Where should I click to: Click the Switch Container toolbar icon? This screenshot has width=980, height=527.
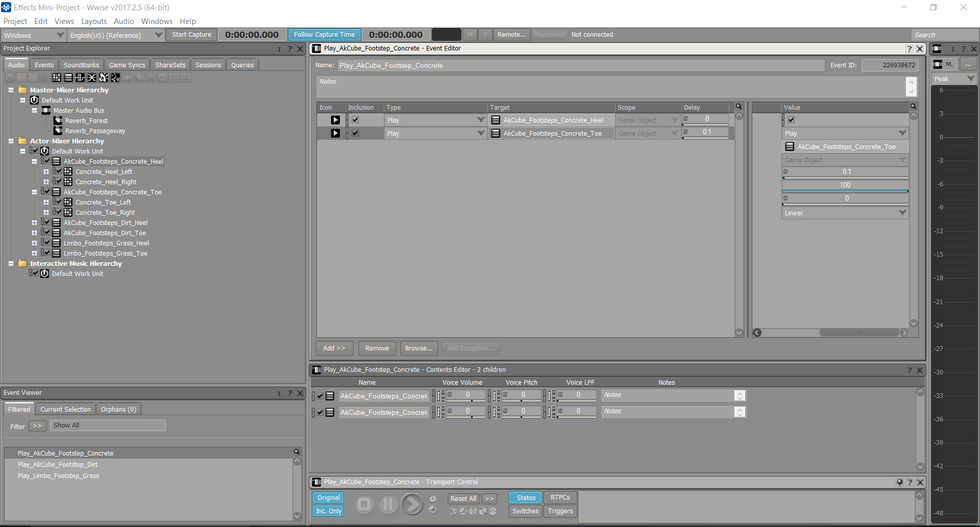coord(80,78)
